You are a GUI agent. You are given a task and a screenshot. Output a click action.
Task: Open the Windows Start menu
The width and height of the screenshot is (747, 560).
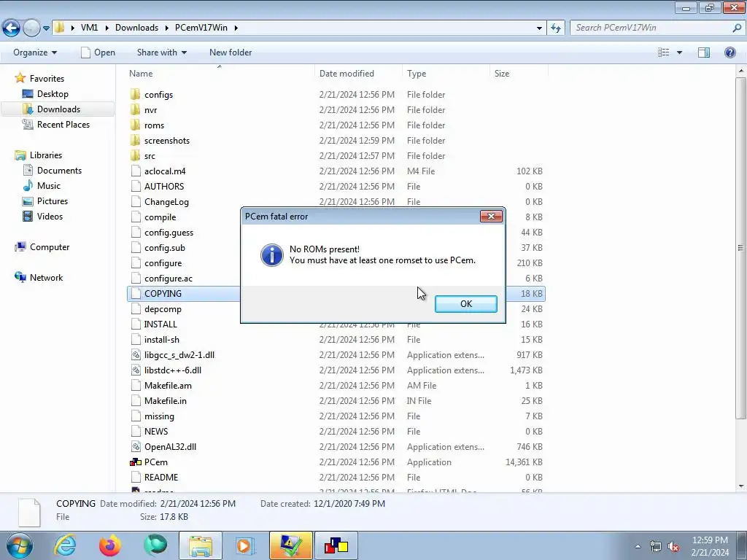(x=18, y=545)
